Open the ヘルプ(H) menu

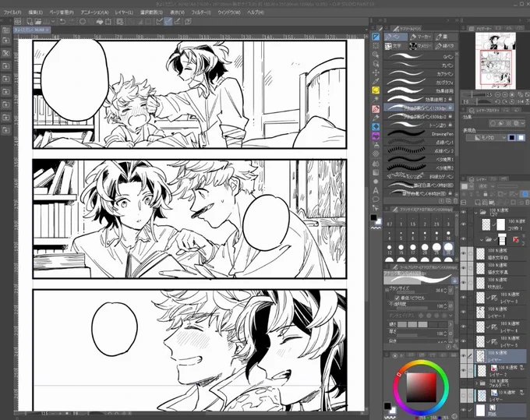click(256, 12)
